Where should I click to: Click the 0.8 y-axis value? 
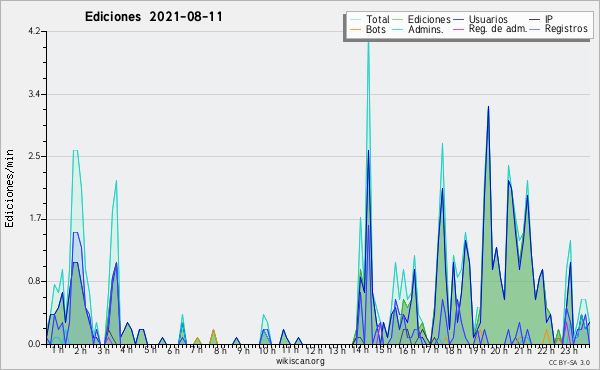coord(34,281)
